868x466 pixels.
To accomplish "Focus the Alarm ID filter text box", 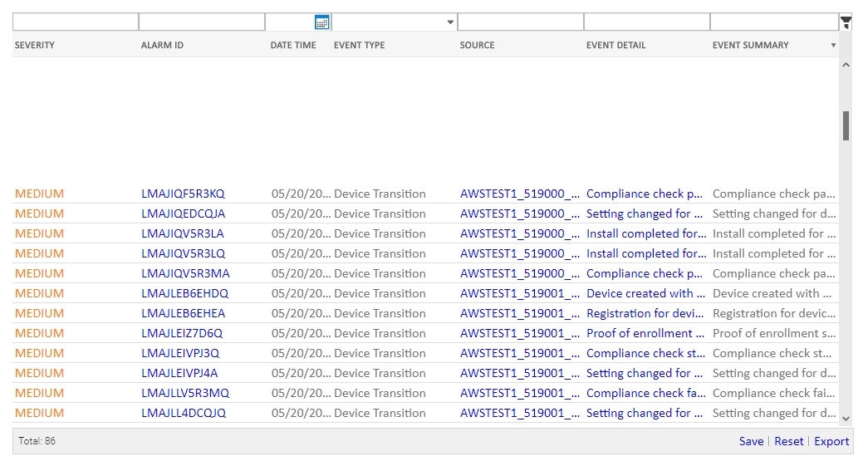I will (201, 22).
